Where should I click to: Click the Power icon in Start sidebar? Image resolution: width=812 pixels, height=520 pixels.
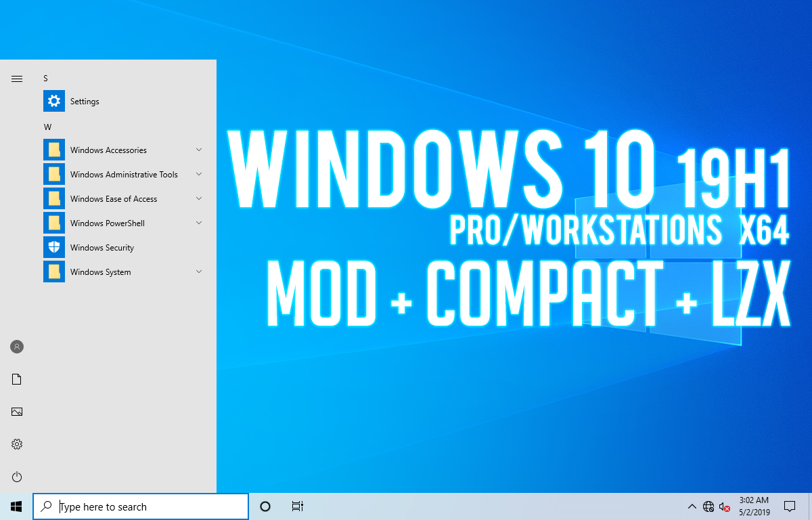tap(17, 477)
